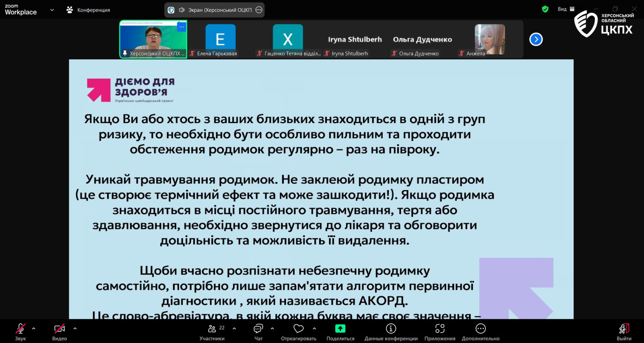
Task: Open the Конференция tab
Action: [89, 10]
